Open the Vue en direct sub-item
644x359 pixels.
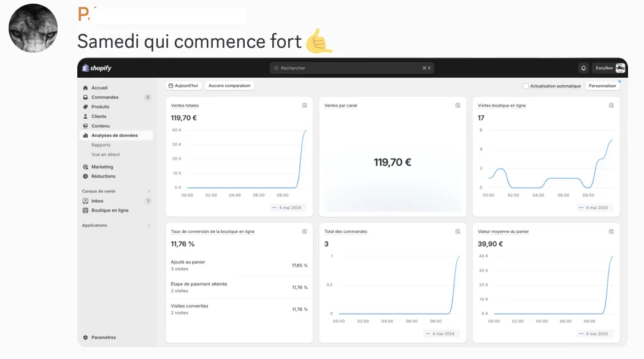tap(105, 154)
